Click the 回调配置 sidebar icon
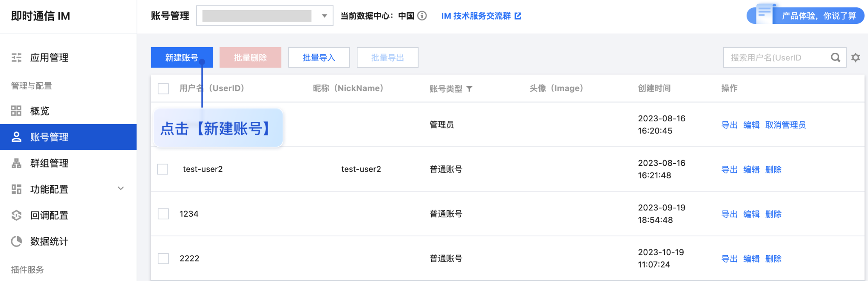 click(16, 215)
